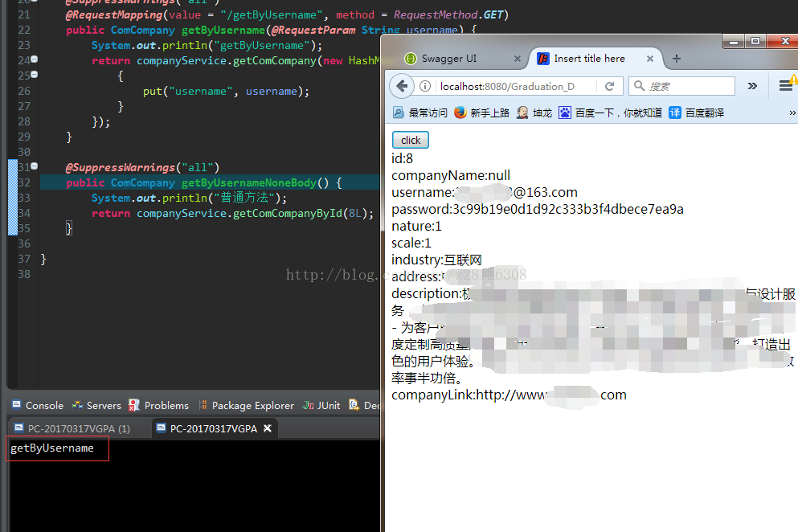Image resolution: width=798 pixels, height=532 pixels.
Task: Toggle the breakpoint marker on line 24
Action: 34,60
